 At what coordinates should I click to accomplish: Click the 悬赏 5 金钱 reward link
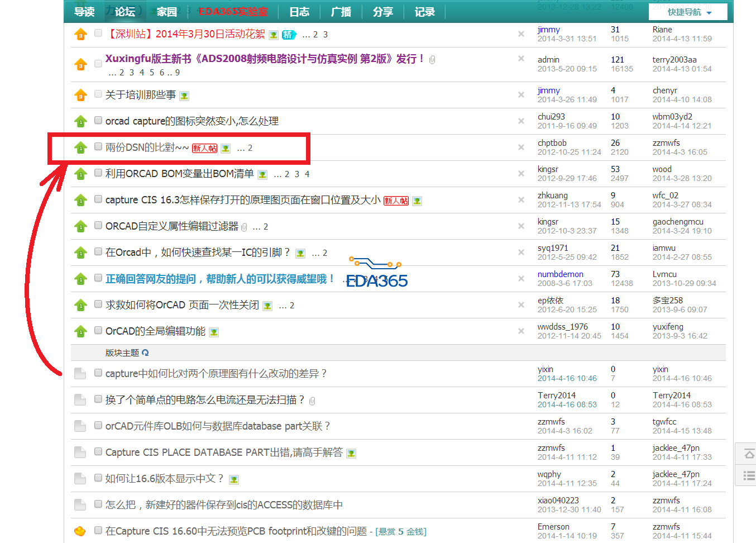(401, 532)
